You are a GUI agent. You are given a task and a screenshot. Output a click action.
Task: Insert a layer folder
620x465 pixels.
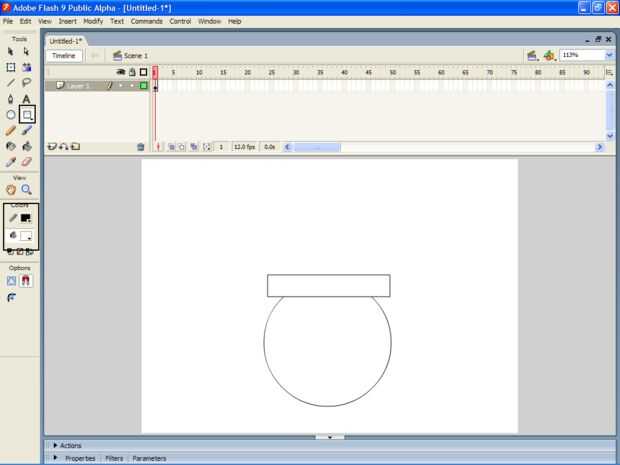76,147
